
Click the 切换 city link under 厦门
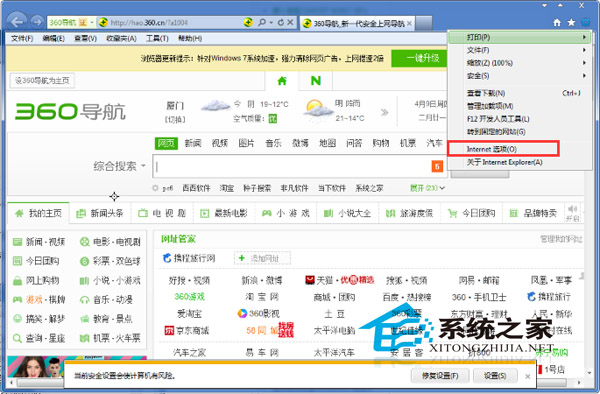click(x=175, y=120)
